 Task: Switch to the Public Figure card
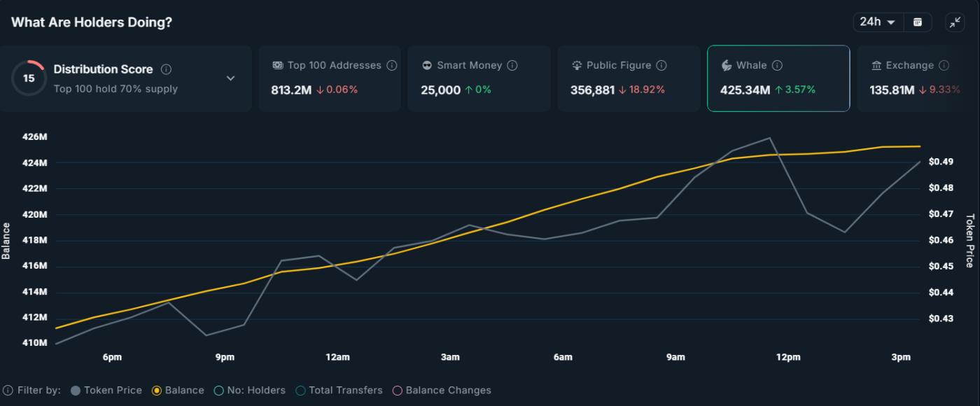[628, 78]
